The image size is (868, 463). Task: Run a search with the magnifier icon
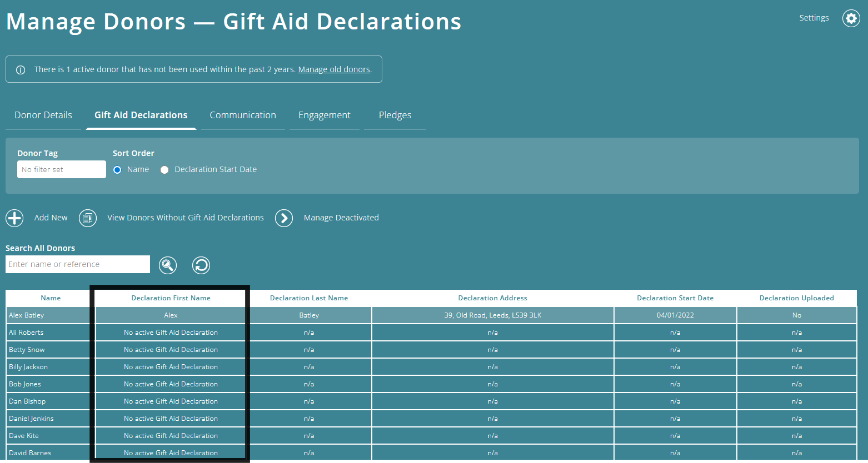(168, 265)
